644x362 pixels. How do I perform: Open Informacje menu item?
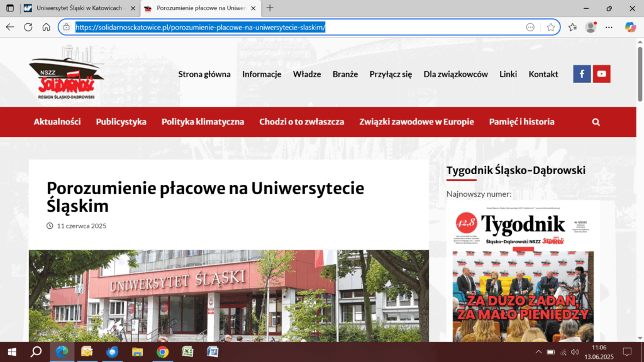pos(262,74)
